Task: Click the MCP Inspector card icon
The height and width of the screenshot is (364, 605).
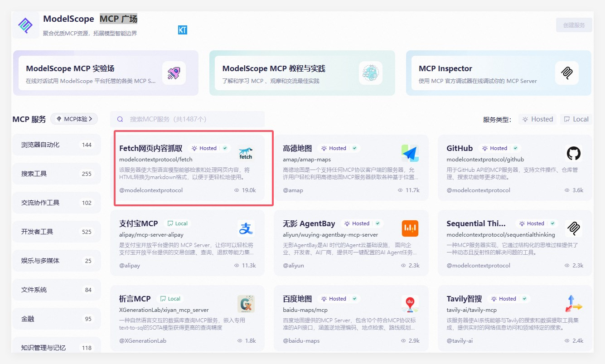Action: click(566, 73)
